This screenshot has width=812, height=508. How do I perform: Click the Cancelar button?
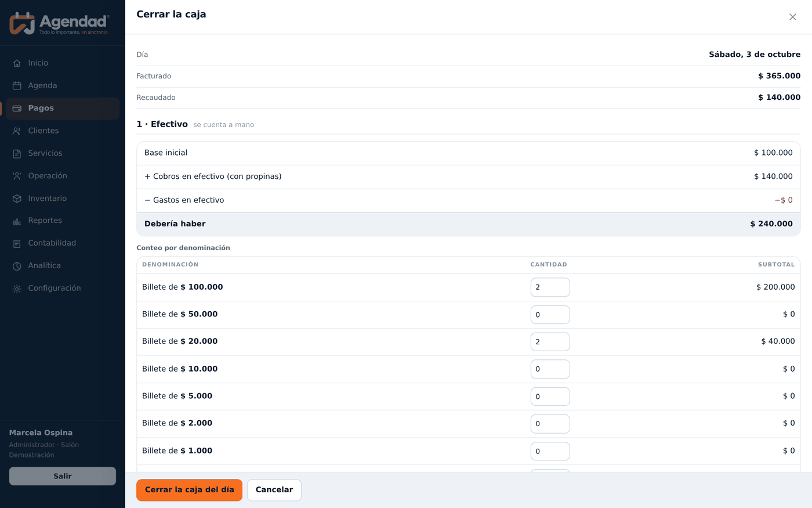click(274, 490)
